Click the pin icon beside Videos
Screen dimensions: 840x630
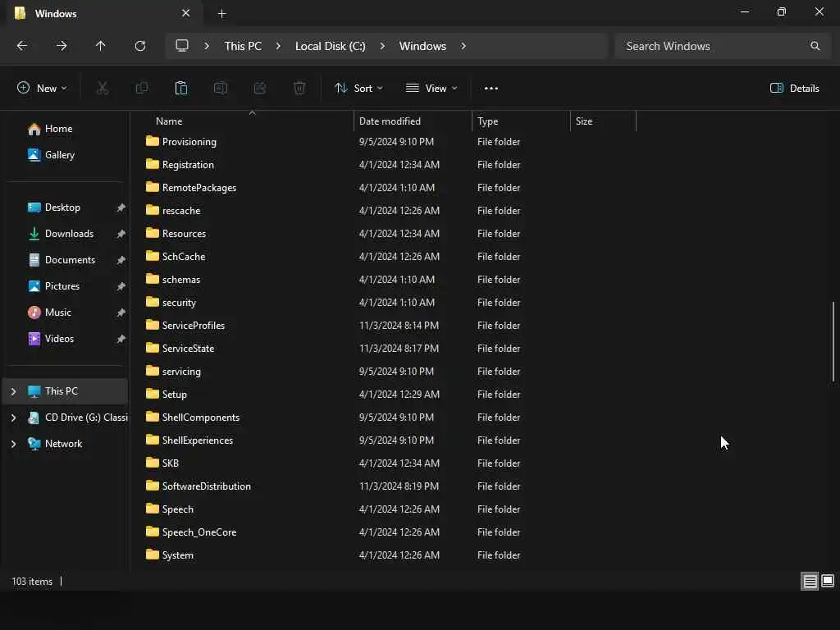coord(121,339)
